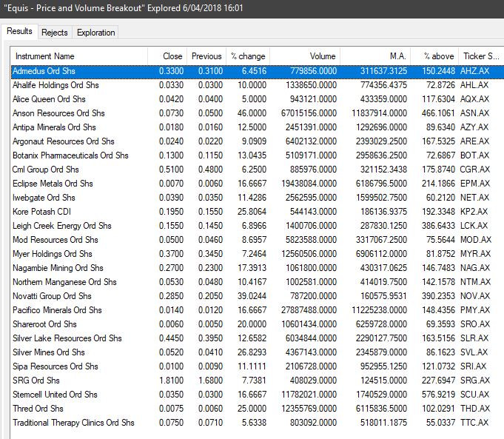
Task: Click % change value 39.0244
Action: 252,296
